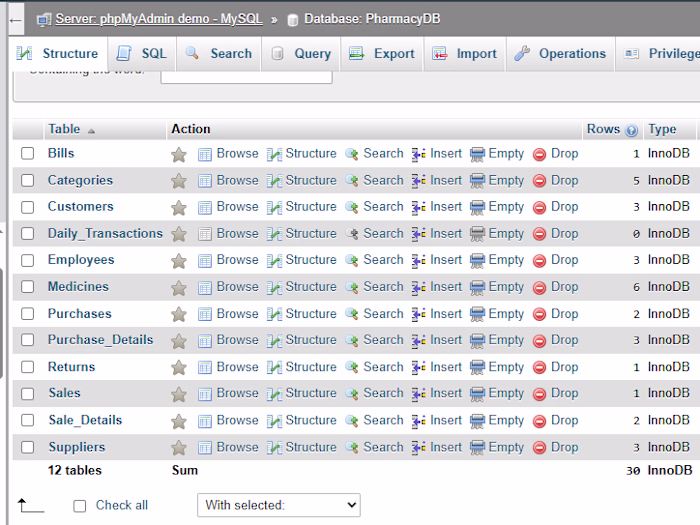
Task: Click the 12 tables summary text
Action: (75, 471)
